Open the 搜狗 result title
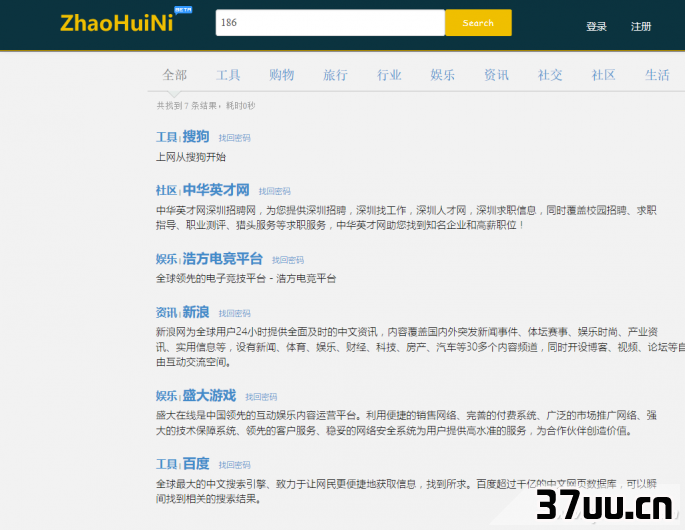The height and width of the screenshot is (530, 685). pos(196,137)
